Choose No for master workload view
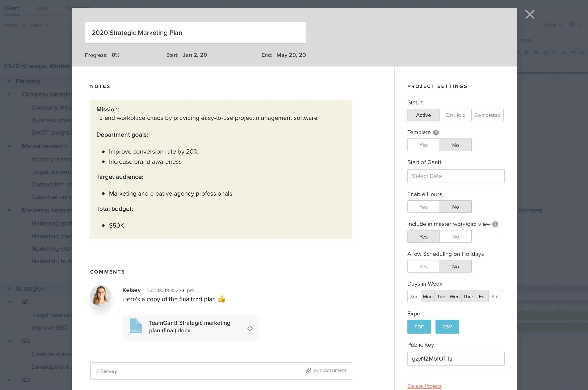The image size is (588, 390). click(x=455, y=237)
